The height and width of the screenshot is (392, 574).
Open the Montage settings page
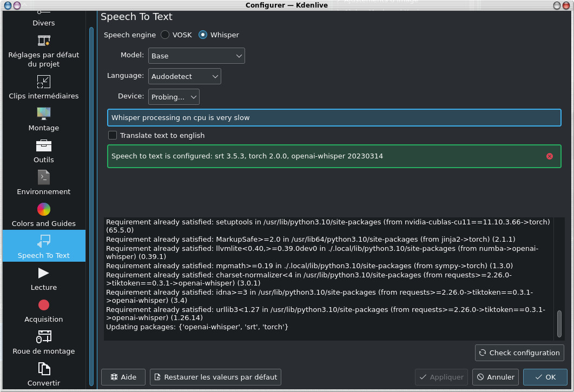(44, 119)
